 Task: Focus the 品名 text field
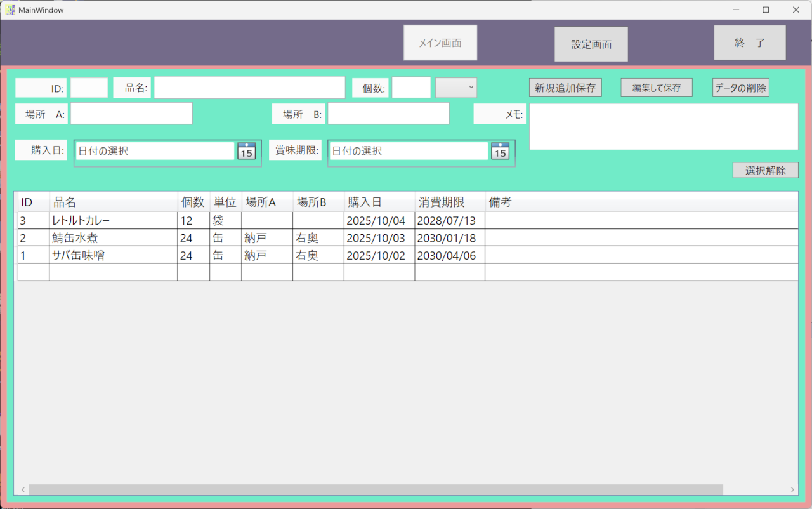coord(249,88)
